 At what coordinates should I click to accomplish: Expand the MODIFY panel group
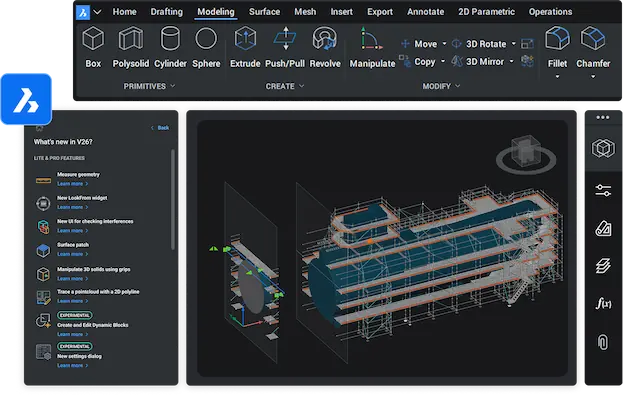click(x=441, y=86)
